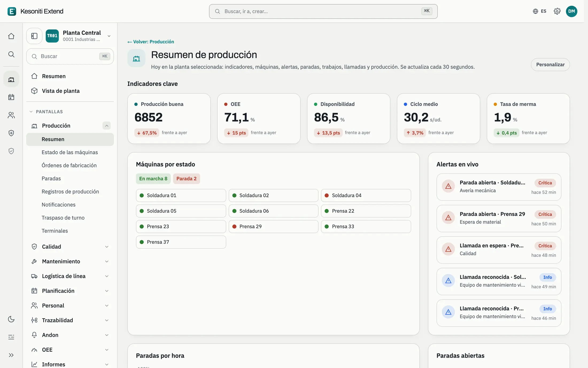Expand the Logística de línea section
Image resolution: width=588 pixels, height=368 pixels.
(70, 276)
